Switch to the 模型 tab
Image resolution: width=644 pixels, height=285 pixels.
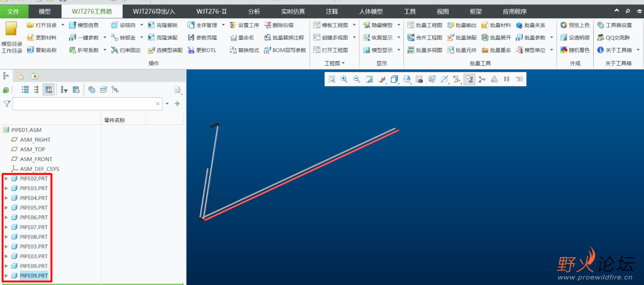[45, 11]
